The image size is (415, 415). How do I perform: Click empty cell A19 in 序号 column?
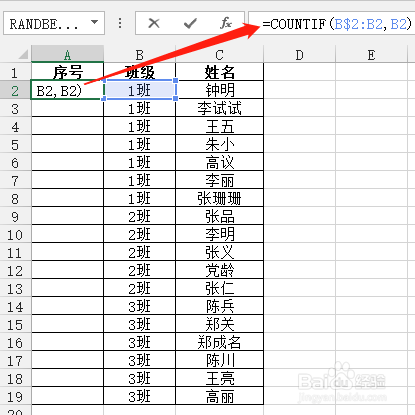[68, 396]
